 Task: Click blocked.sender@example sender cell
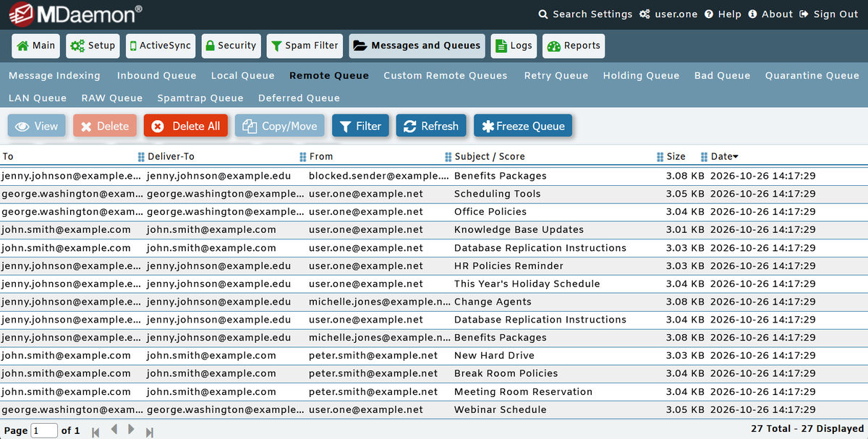[x=379, y=176]
